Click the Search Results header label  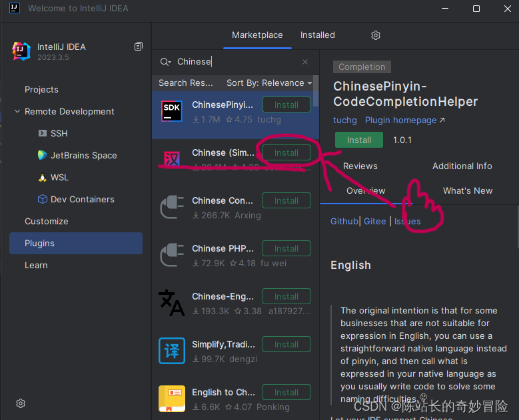click(x=186, y=83)
